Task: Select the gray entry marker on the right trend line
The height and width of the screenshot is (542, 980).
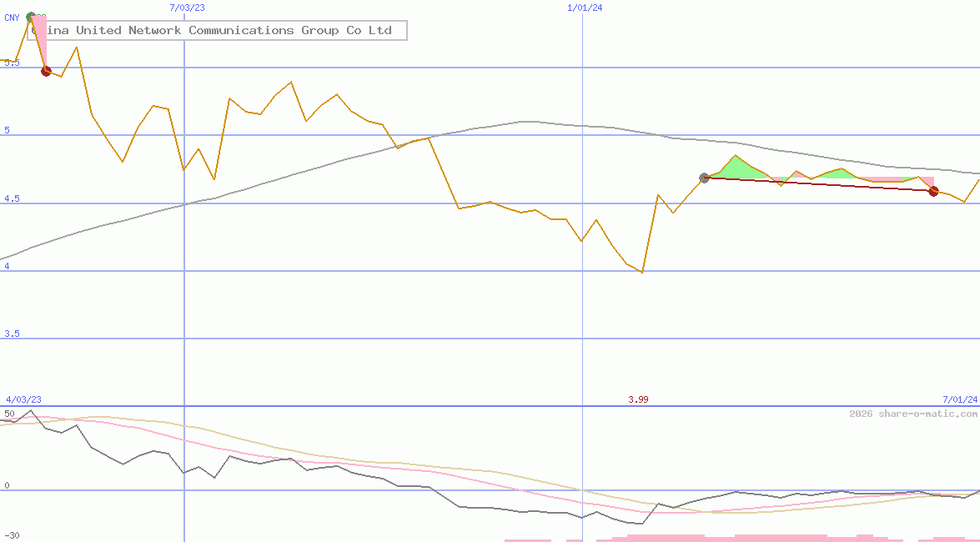Action: (x=705, y=178)
